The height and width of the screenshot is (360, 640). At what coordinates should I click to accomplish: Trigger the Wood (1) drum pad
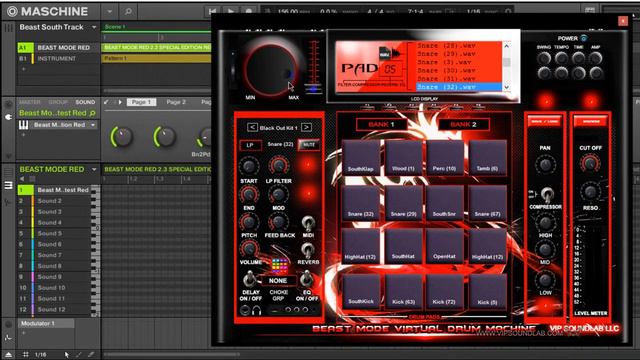pos(403,158)
